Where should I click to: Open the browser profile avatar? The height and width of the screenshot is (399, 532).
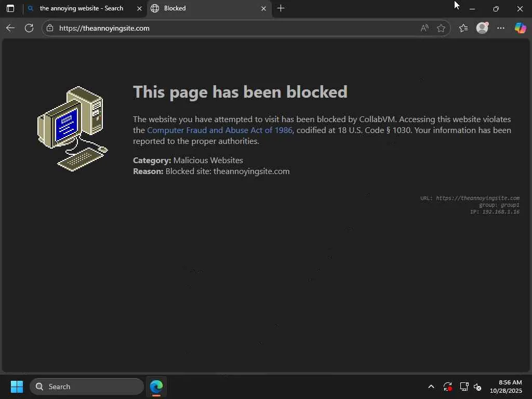(482, 28)
